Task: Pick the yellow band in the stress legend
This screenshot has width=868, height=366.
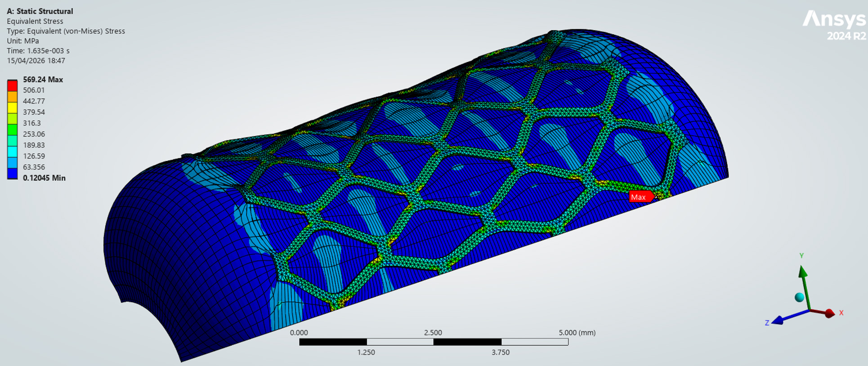Action: (x=12, y=108)
